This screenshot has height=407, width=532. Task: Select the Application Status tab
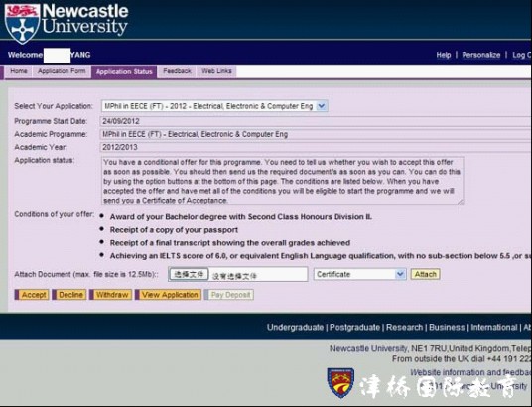tap(124, 71)
